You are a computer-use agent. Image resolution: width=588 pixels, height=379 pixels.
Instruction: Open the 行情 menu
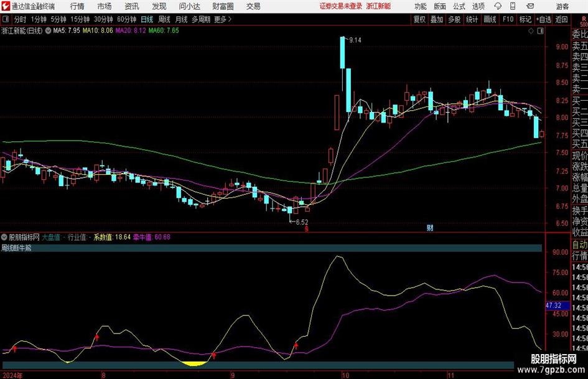(77, 6)
